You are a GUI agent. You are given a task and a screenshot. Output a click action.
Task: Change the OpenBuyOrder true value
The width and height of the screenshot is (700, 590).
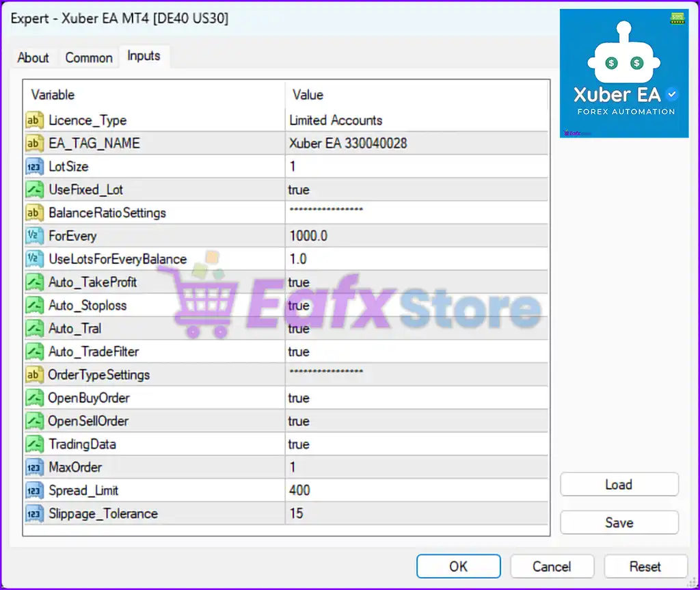(416, 398)
